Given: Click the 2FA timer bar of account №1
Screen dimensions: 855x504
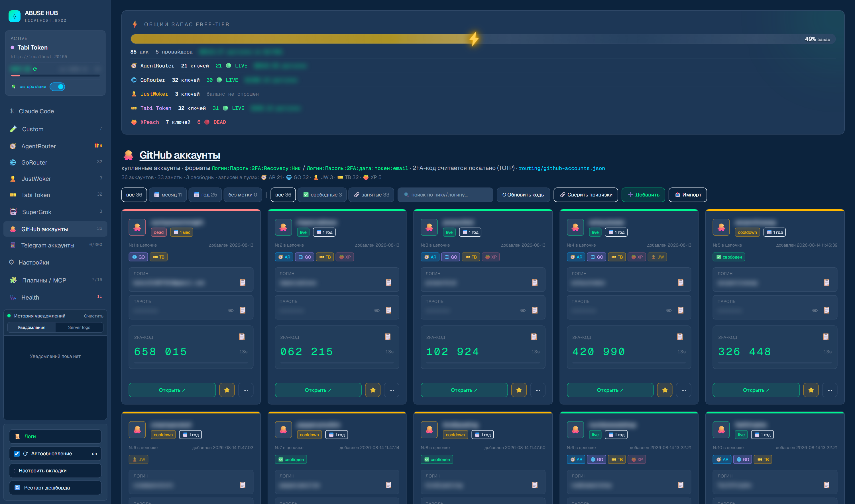Looking at the screenshot, I should (191, 363).
